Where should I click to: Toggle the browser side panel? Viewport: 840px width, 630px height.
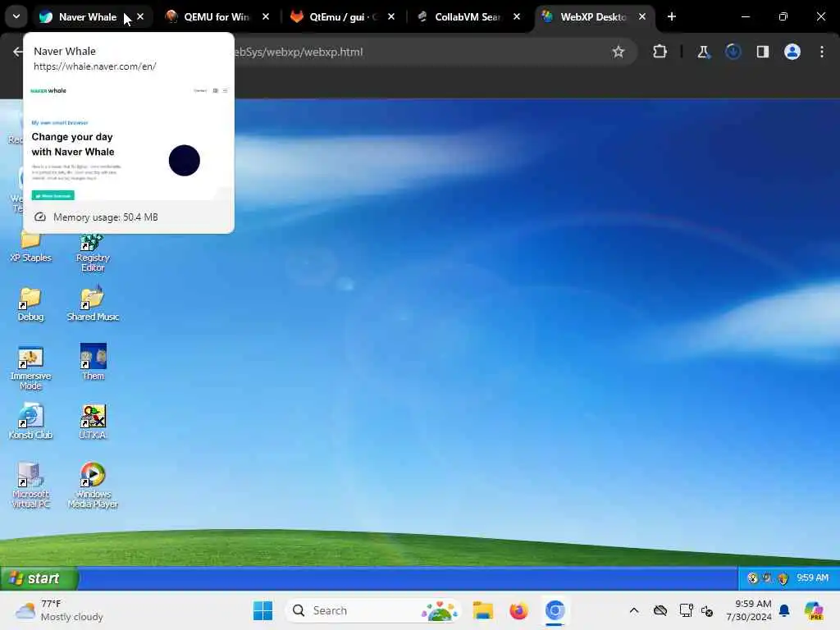(762, 52)
